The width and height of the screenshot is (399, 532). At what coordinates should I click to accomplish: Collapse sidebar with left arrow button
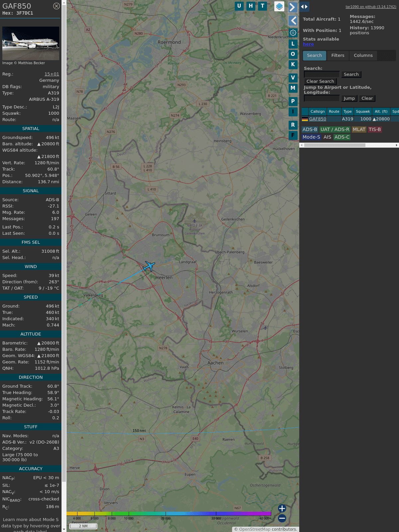293,21
